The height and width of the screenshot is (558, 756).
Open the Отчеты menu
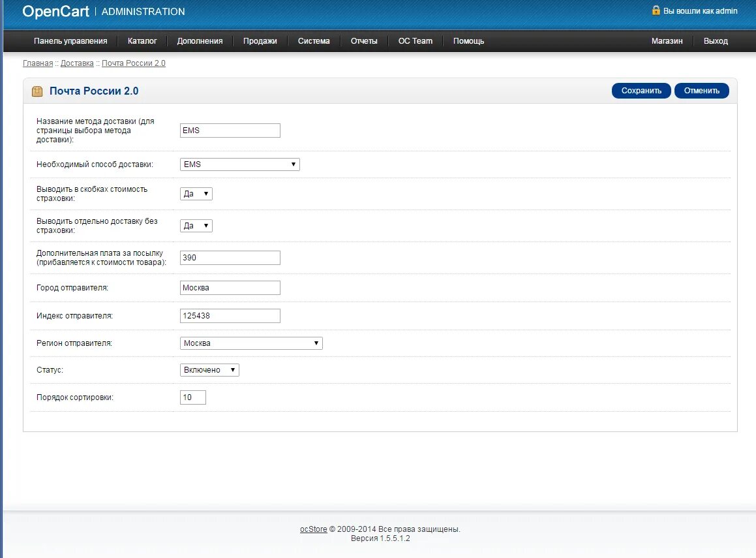pos(364,41)
